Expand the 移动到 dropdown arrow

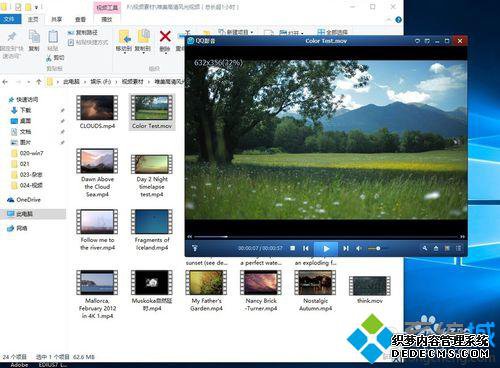tap(124, 53)
